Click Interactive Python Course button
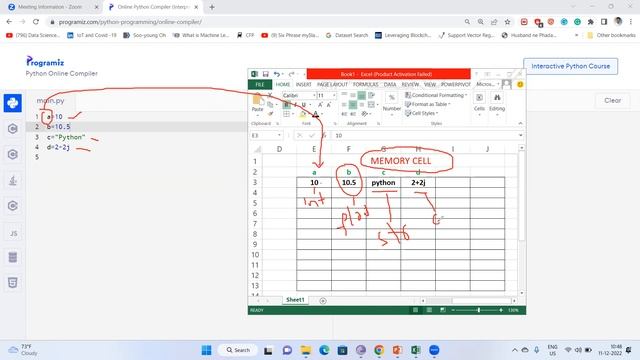 pos(571,66)
